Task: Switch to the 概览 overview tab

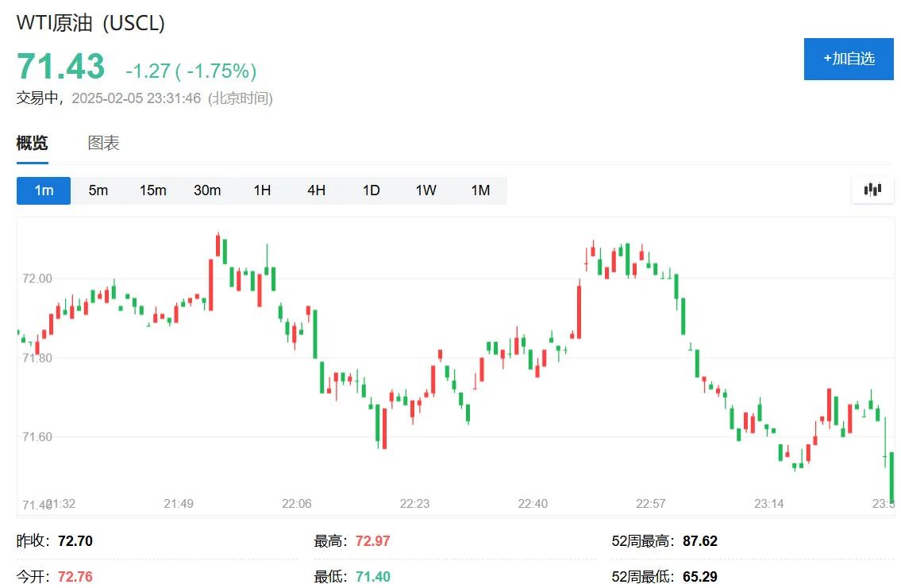Action: pos(33,143)
